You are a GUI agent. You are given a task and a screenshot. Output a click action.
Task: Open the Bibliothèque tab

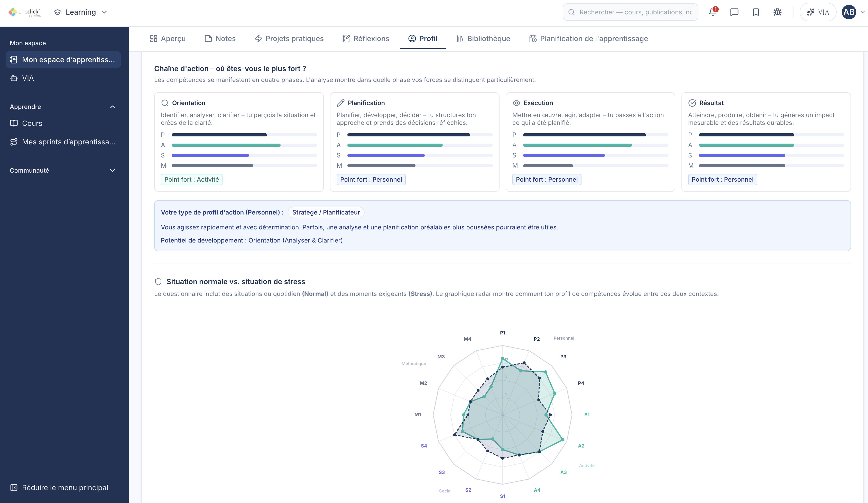[x=483, y=39]
